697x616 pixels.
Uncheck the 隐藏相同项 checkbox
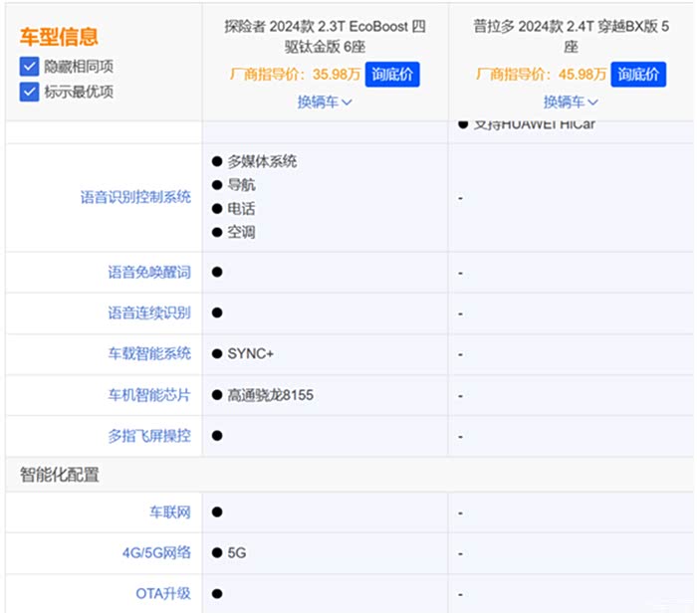[x=29, y=67]
